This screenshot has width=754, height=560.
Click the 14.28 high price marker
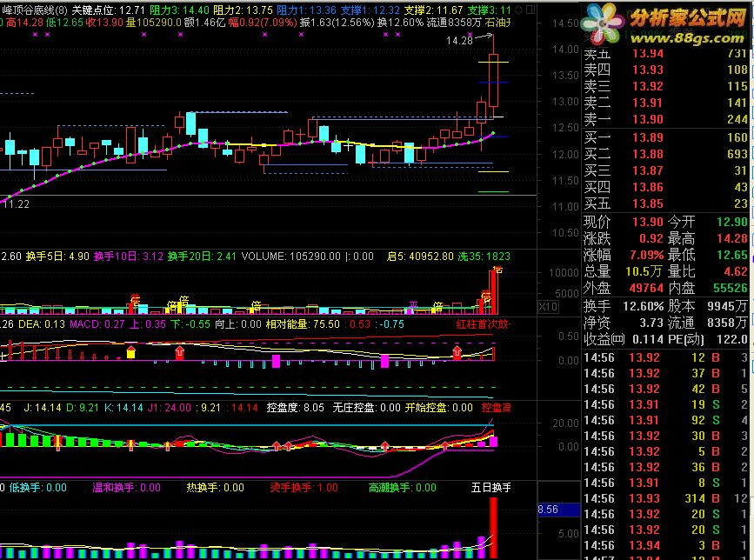point(459,40)
